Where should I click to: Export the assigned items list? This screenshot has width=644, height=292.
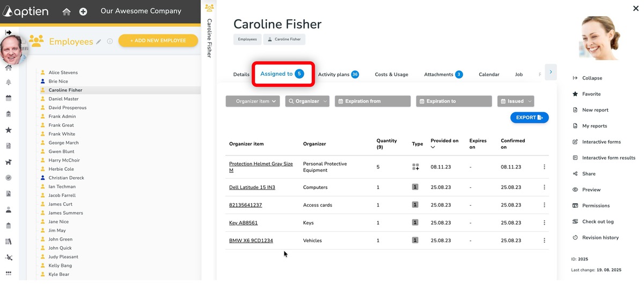529,118
